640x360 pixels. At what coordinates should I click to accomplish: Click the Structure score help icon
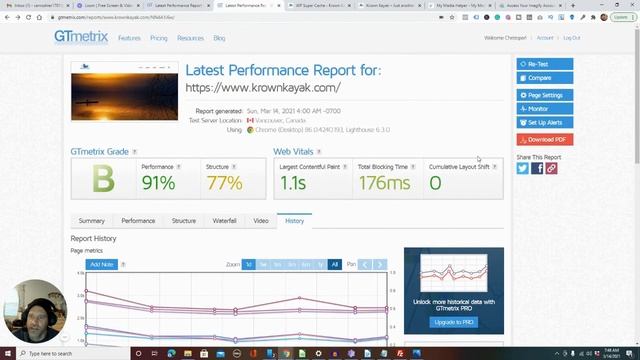pos(234,167)
